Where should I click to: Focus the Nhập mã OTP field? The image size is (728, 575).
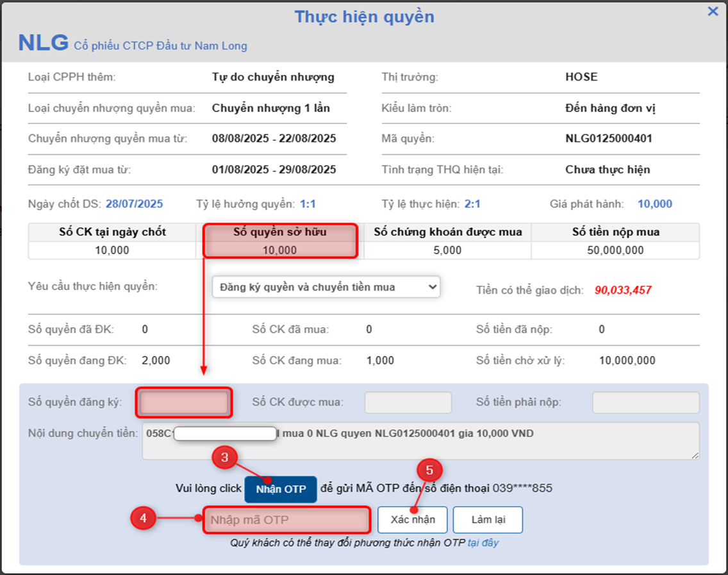[x=287, y=520]
